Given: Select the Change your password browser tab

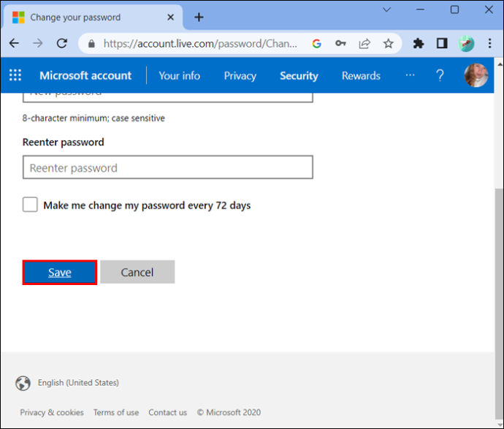Looking at the screenshot, I should point(93,17).
